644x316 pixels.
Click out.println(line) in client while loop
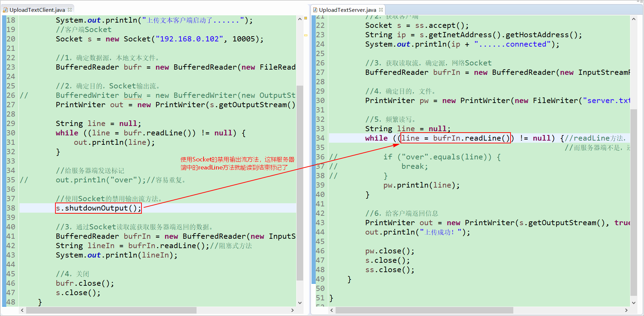pyautogui.click(x=114, y=142)
